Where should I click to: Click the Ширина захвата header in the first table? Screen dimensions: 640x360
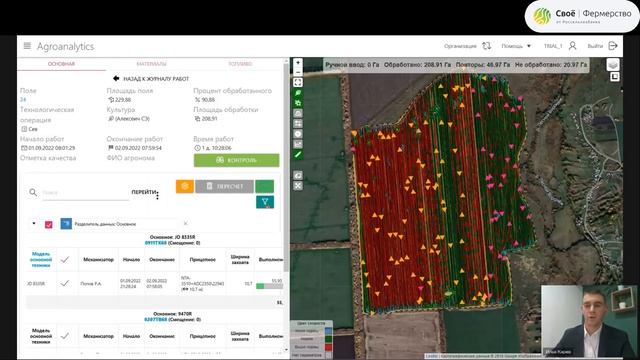pos(240,260)
